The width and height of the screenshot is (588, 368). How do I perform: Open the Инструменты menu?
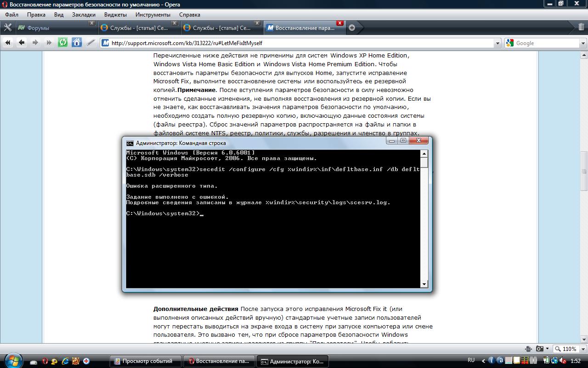pyautogui.click(x=153, y=15)
